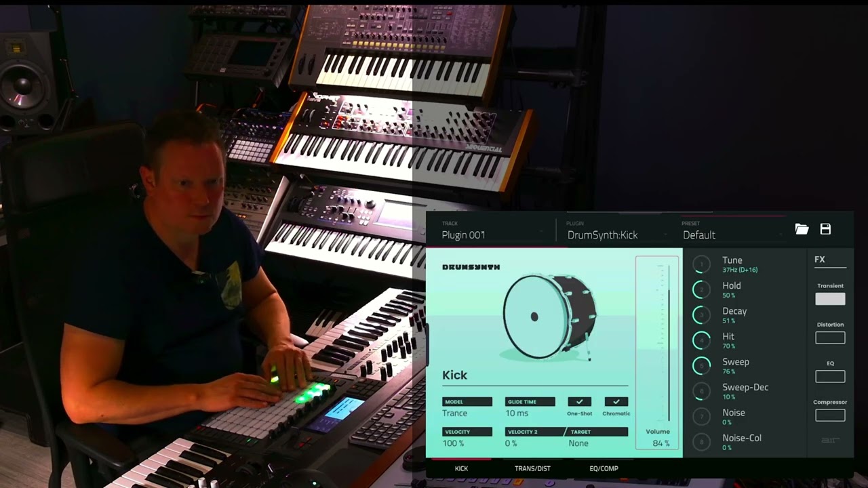Change the Model value Trance
The height and width of the screenshot is (488, 868).
click(x=455, y=413)
